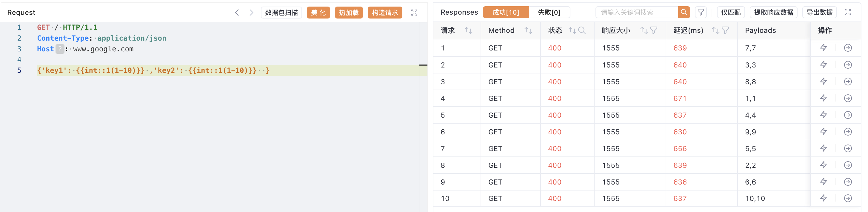Click the orange search magnifier button
868x212 pixels.
(x=683, y=13)
